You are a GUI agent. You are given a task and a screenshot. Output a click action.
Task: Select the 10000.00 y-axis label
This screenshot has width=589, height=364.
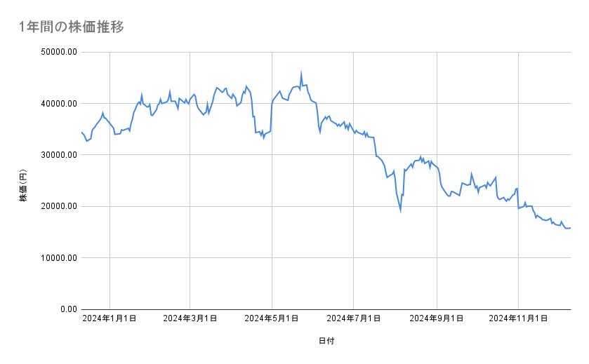point(58,257)
